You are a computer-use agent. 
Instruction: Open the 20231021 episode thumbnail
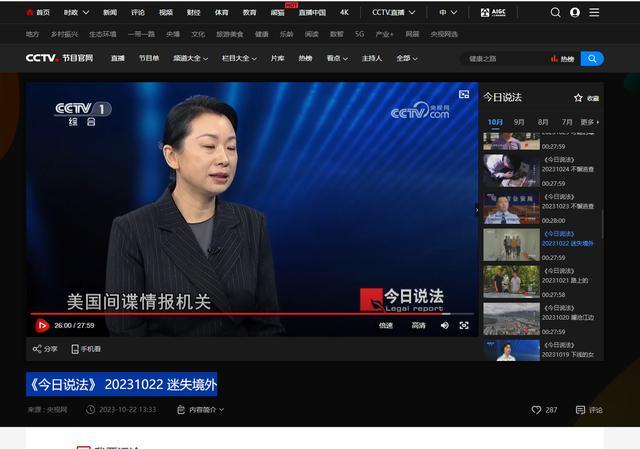pos(511,282)
